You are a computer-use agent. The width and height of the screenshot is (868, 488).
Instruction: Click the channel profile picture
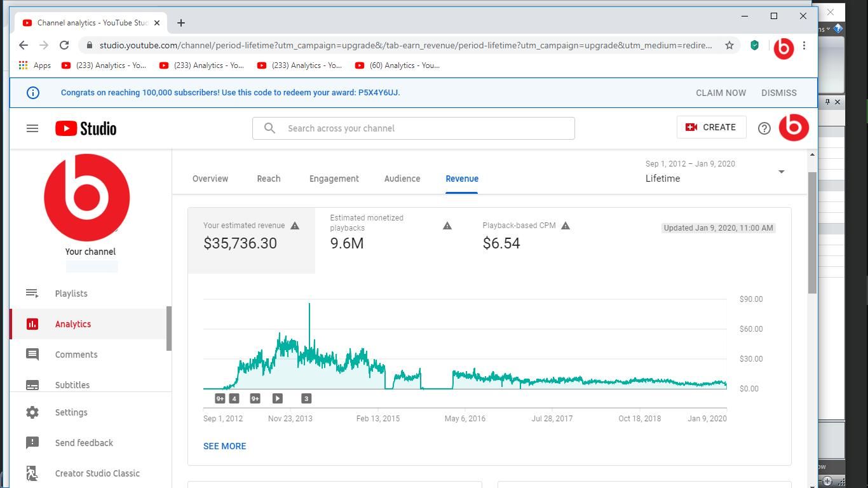(87, 197)
